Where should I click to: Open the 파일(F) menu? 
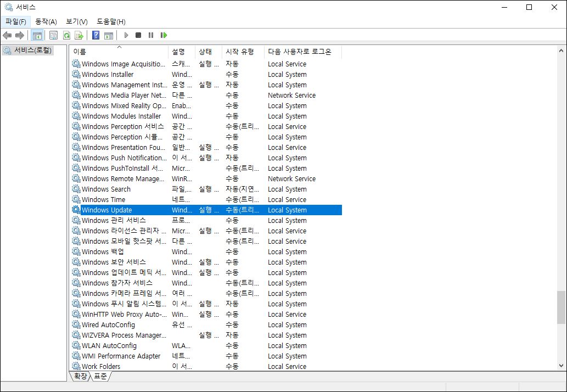coord(15,22)
